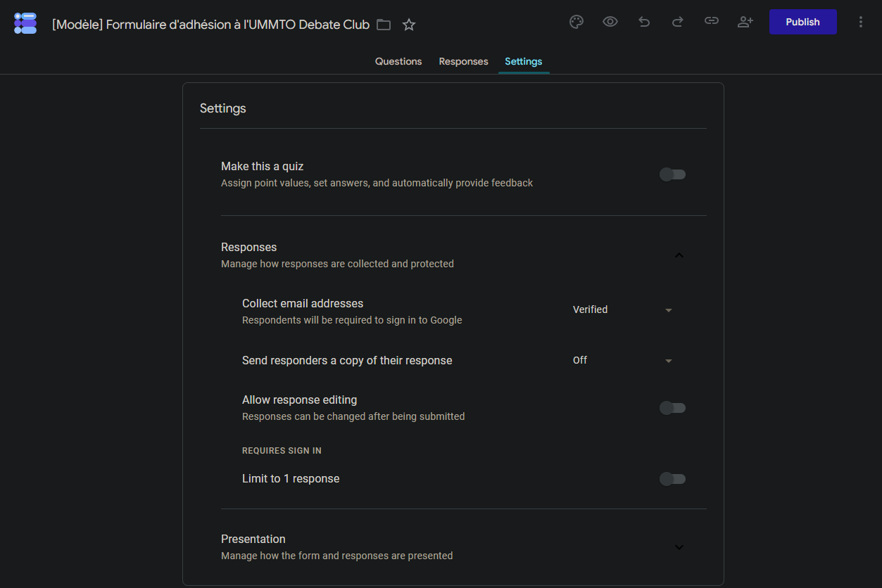Click the Collect email addresses label

303,304
